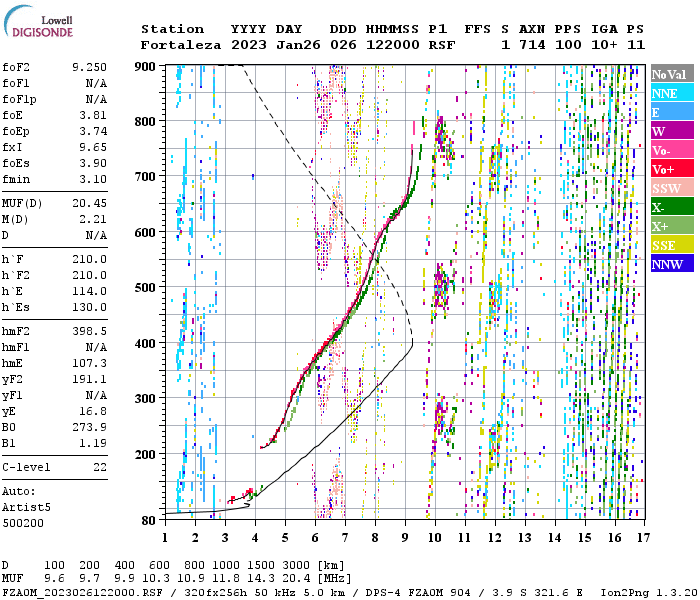
Task: Click the foF1 label
Action: [16, 83]
